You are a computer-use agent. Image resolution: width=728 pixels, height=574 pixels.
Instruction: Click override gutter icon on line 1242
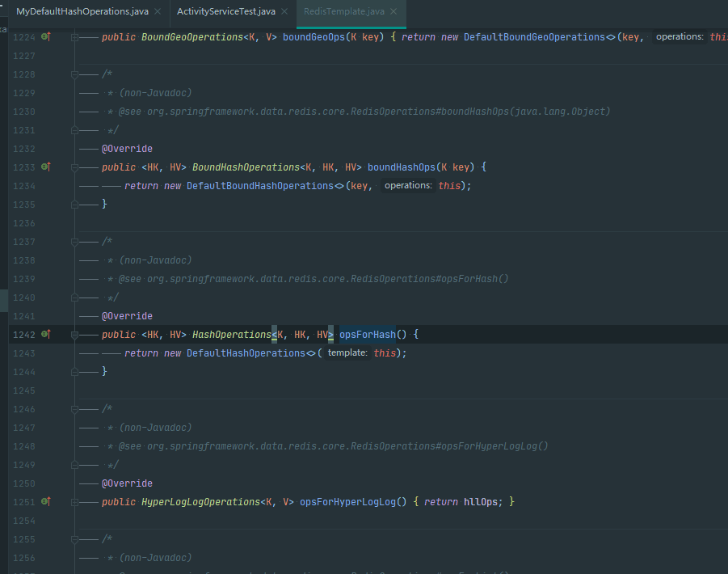(x=45, y=333)
